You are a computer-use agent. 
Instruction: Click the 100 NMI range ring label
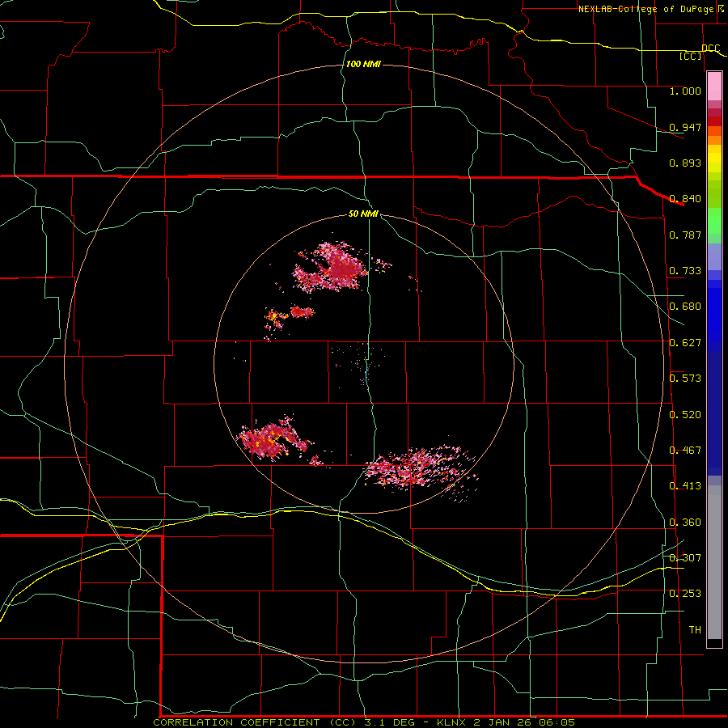point(363,64)
